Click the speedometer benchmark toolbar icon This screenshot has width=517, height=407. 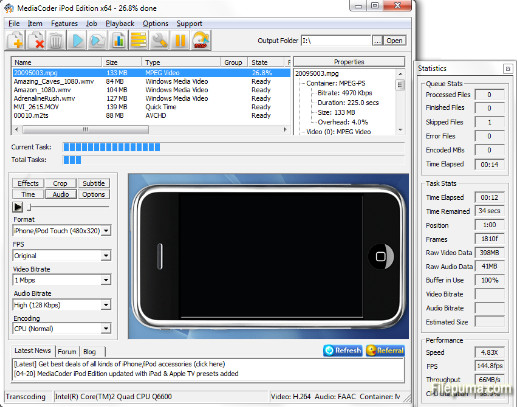pos(201,40)
